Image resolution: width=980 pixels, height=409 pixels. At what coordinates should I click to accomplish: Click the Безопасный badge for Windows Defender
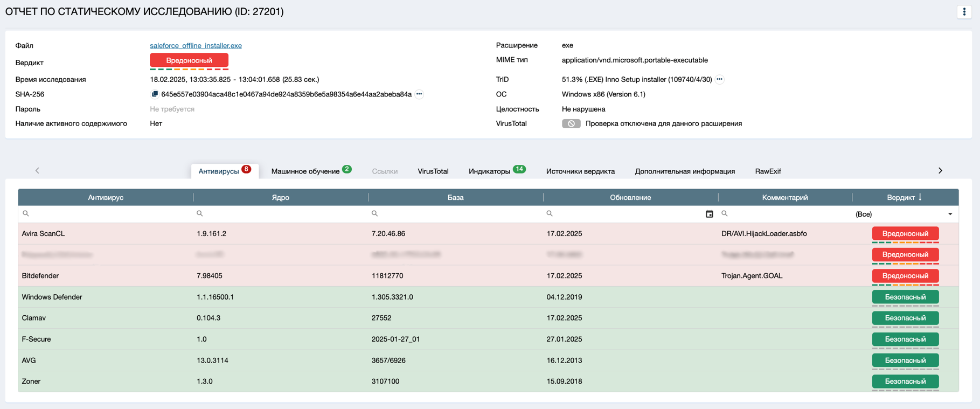tap(905, 297)
